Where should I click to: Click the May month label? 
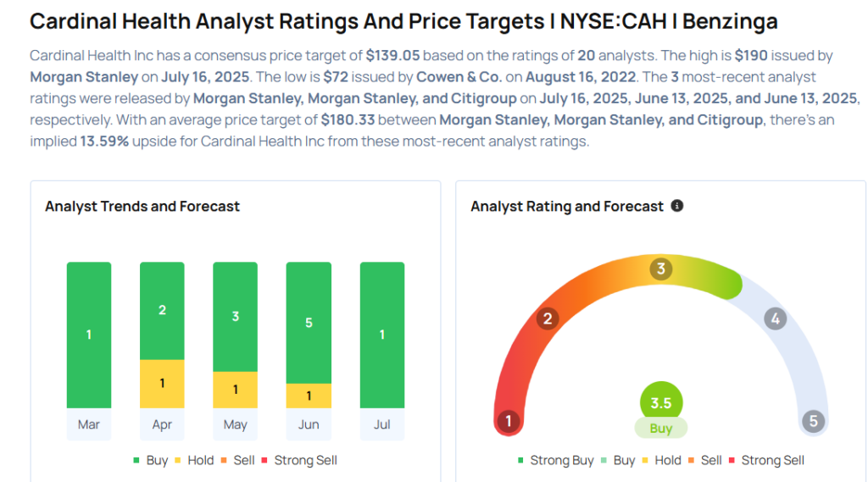235,424
